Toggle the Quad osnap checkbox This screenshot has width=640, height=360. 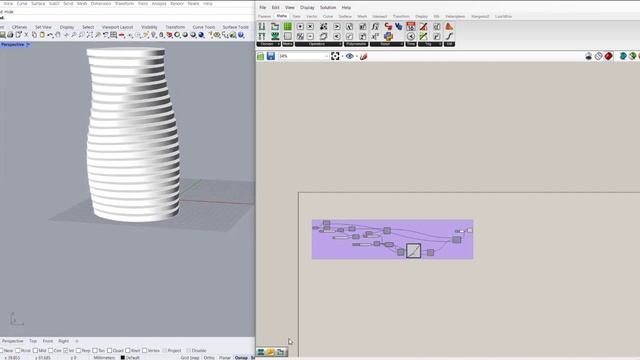click(109, 351)
